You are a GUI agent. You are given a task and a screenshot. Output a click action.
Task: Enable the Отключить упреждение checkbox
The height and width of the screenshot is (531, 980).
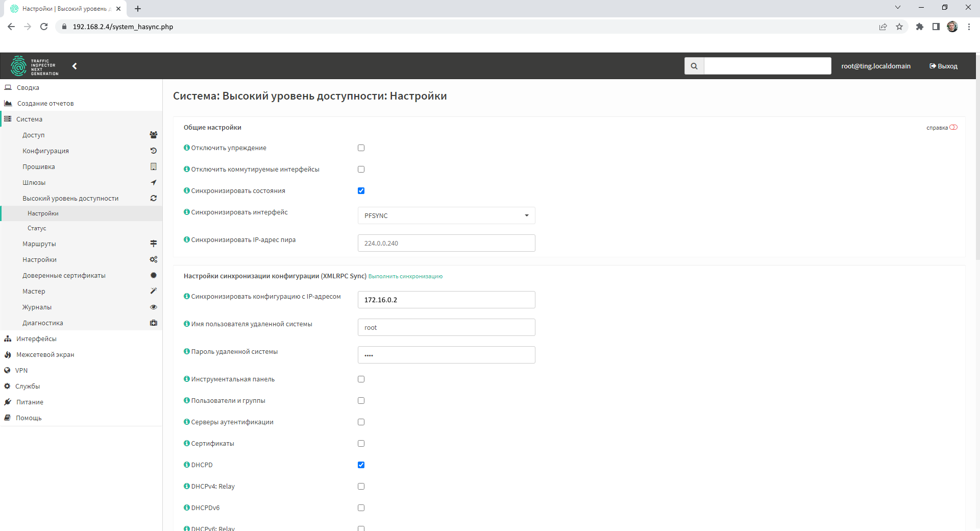click(361, 148)
